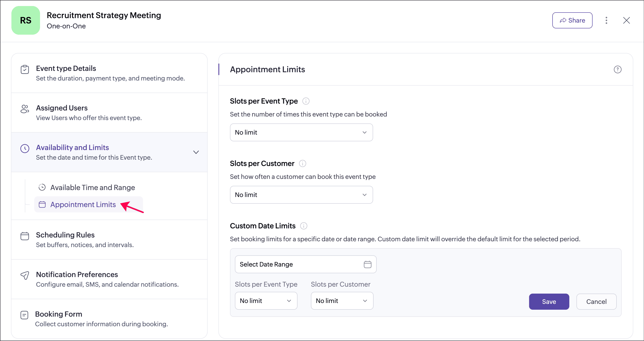Image resolution: width=644 pixels, height=341 pixels.
Task: Open Scheduling Rules section
Action: (x=65, y=235)
